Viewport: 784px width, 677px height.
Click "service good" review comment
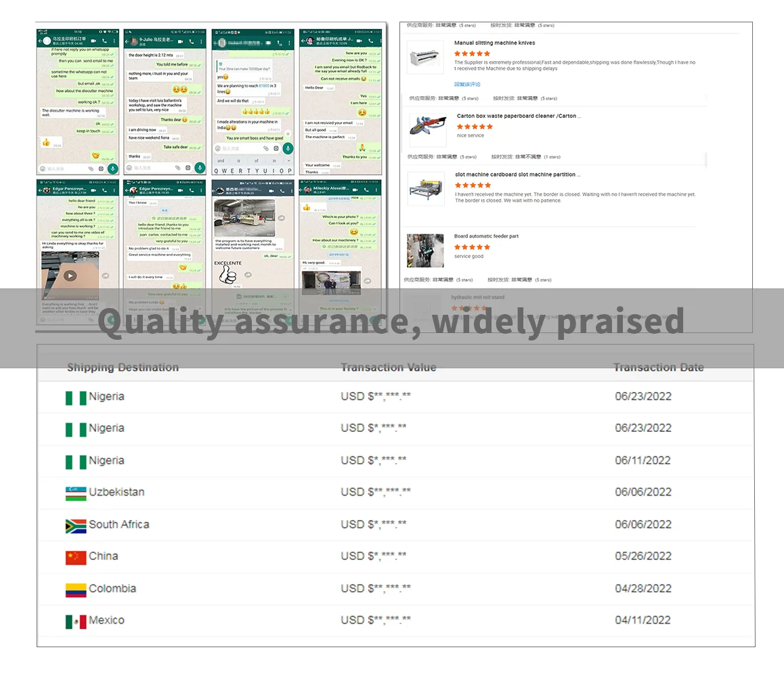click(x=469, y=257)
